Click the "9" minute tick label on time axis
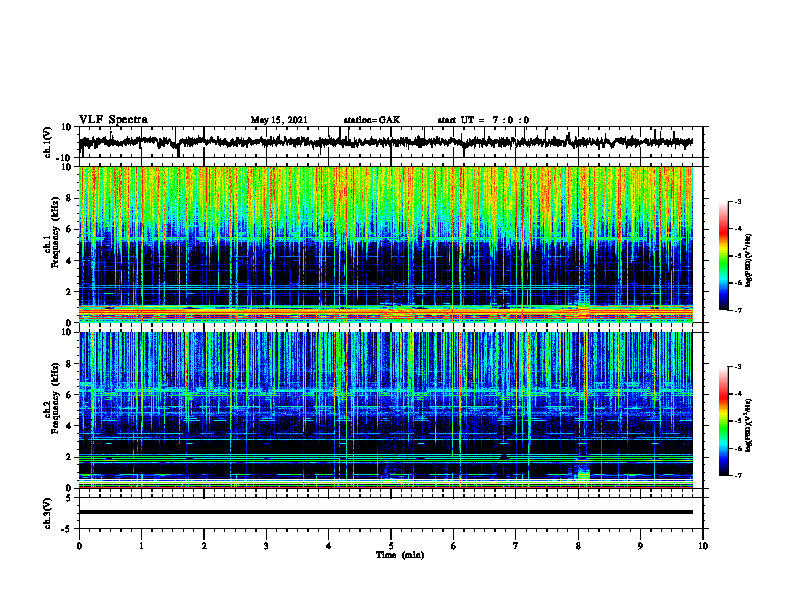This screenshot has width=792, height=612. (640, 546)
